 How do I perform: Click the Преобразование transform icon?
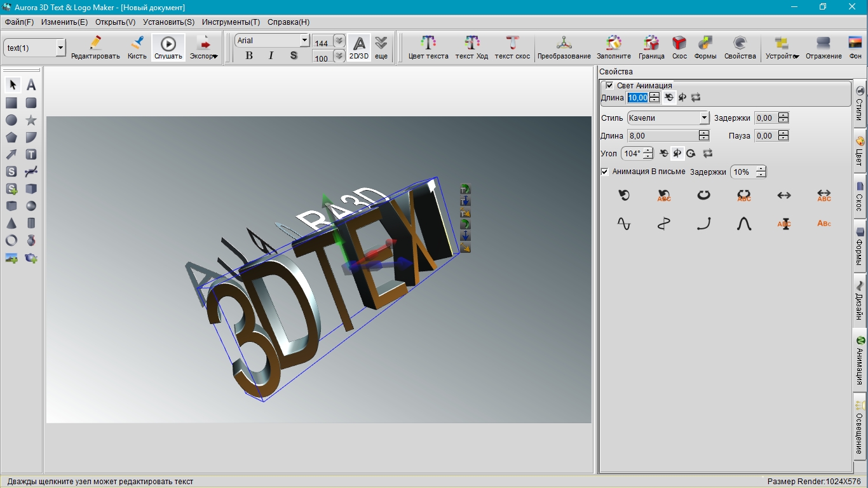pos(564,48)
